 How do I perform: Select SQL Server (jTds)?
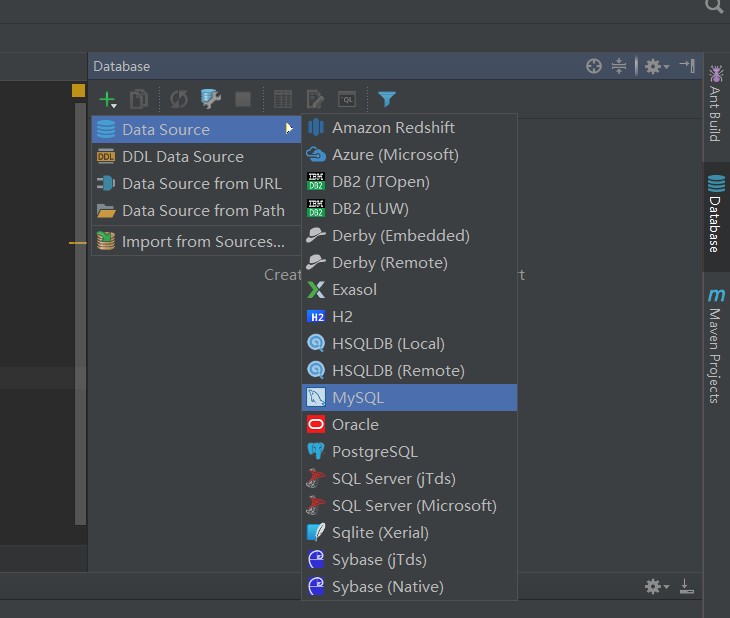pyautogui.click(x=409, y=479)
